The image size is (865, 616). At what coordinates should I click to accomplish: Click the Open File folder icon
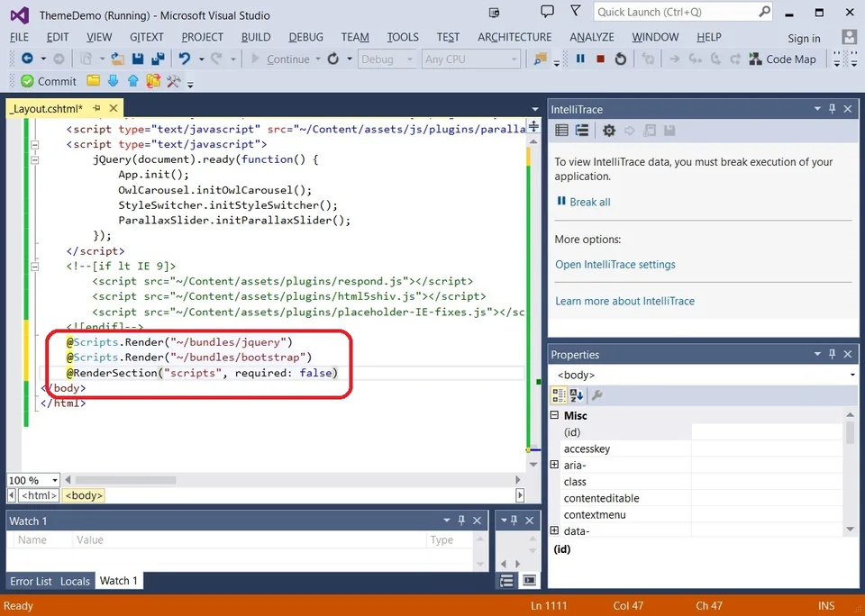(x=117, y=59)
